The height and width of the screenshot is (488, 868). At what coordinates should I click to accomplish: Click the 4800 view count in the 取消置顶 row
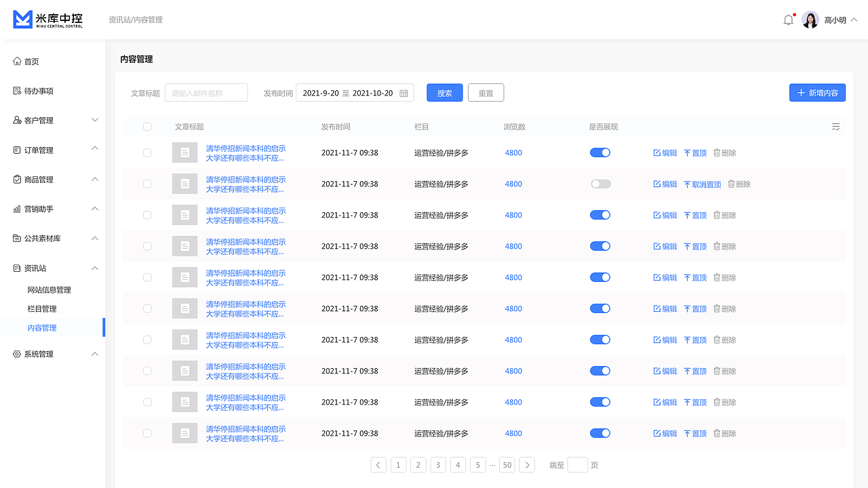tap(513, 184)
